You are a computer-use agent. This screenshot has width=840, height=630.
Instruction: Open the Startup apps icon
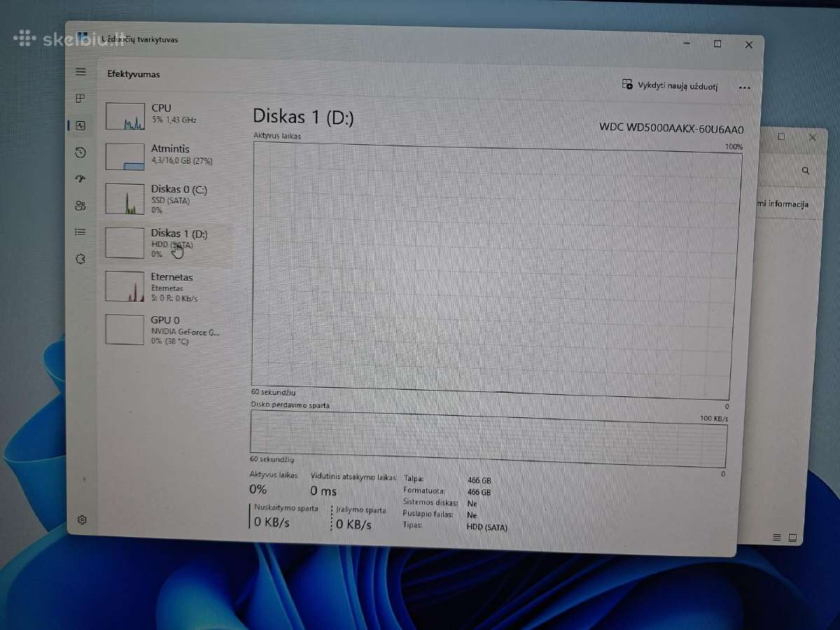[x=80, y=179]
